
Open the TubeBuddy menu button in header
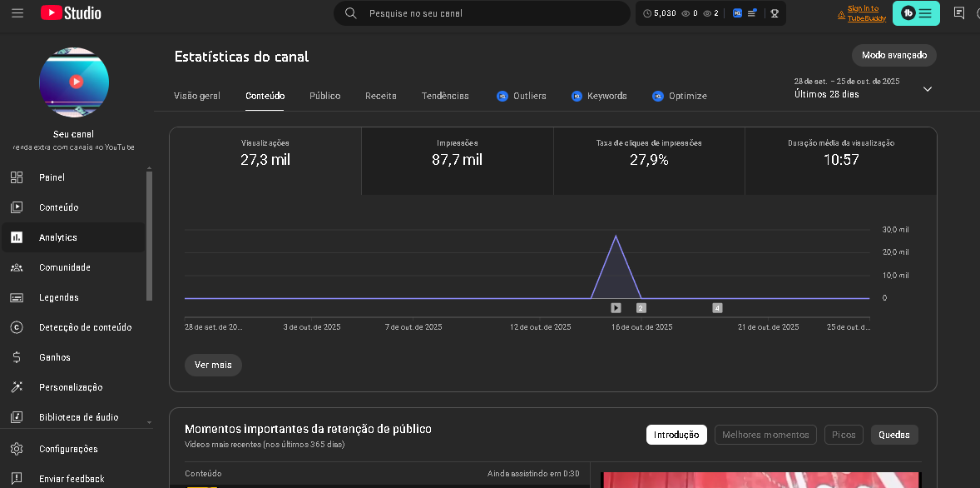tap(916, 13)
